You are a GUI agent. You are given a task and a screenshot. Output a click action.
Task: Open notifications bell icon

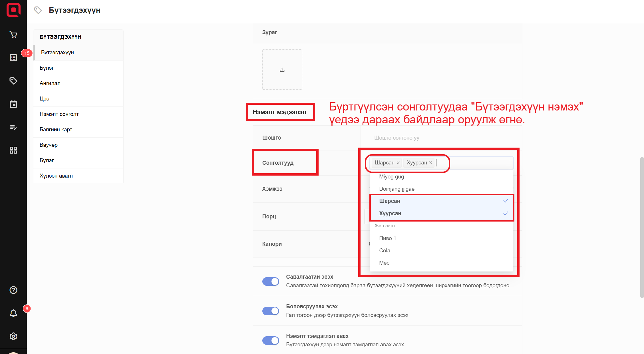13,313
